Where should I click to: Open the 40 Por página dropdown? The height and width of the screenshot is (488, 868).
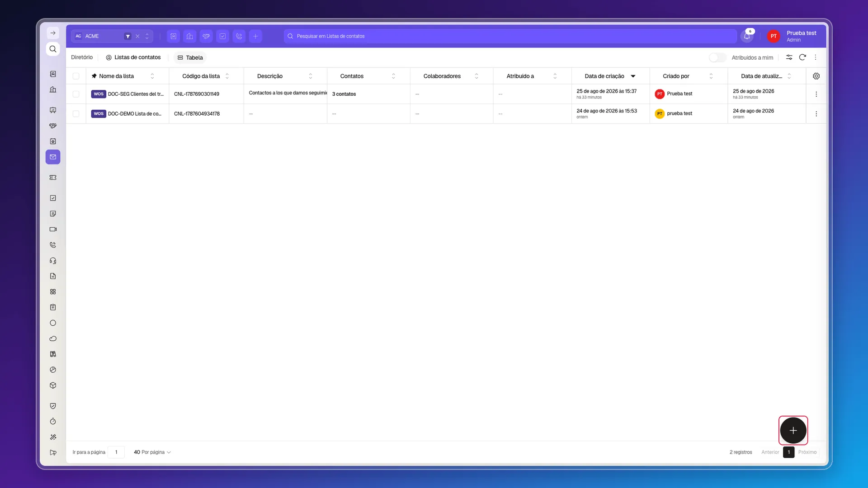tap(152, 452)
